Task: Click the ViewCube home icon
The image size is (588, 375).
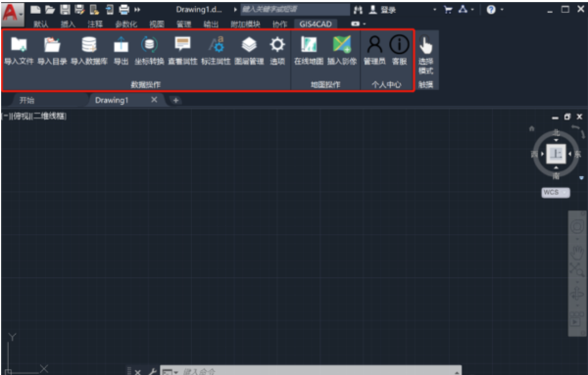Action: [531, 128]
